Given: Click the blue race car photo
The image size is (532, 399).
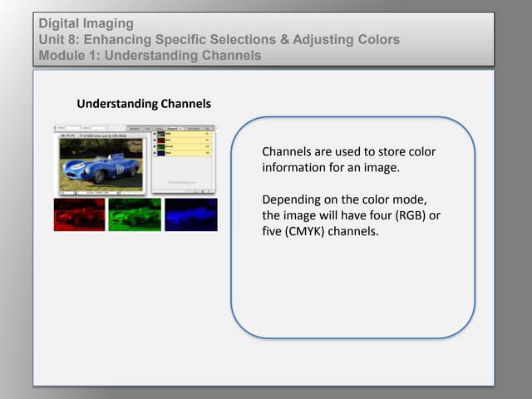Looking at the screenshot, I should [100, 165].
